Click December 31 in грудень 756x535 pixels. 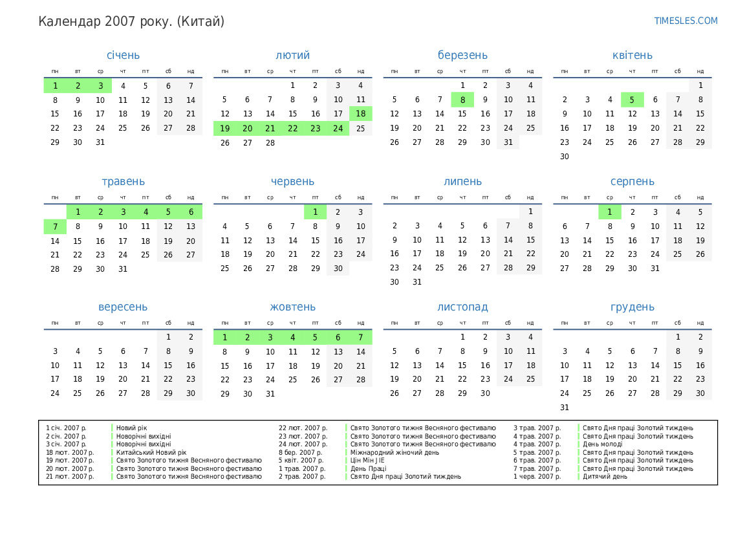click(x=565, y=408)
